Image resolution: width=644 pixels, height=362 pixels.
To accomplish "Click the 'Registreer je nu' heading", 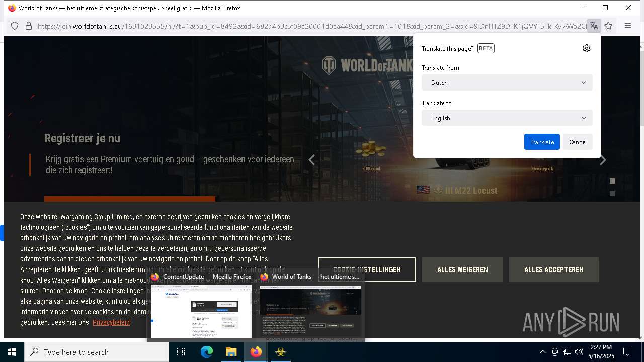I will click(x=82, y=138).
